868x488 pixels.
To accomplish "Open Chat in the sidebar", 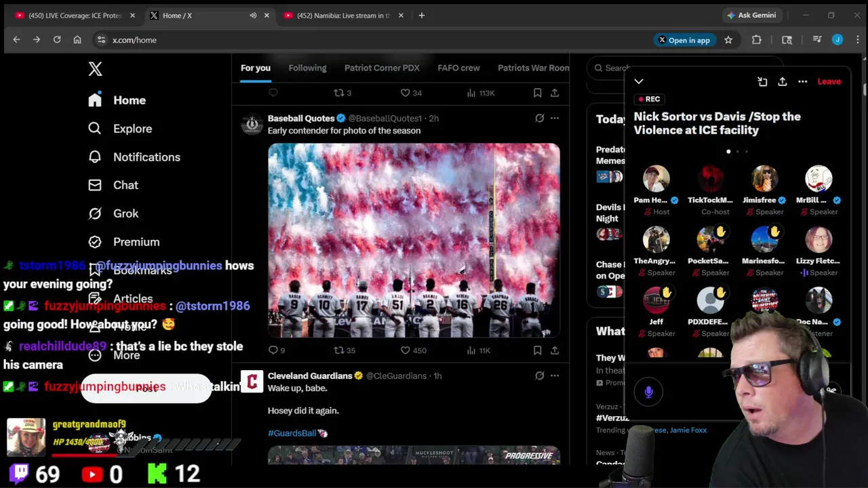I will click(x=113, y=185).
